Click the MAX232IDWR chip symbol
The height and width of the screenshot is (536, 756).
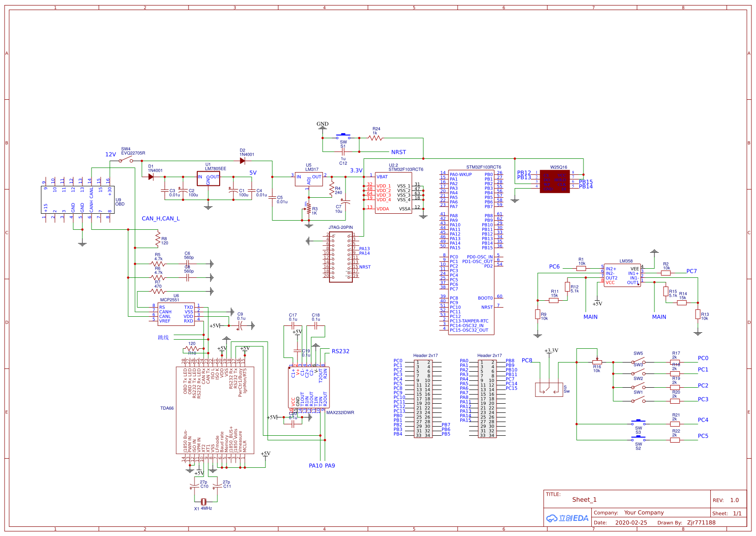tap(308, 387)
